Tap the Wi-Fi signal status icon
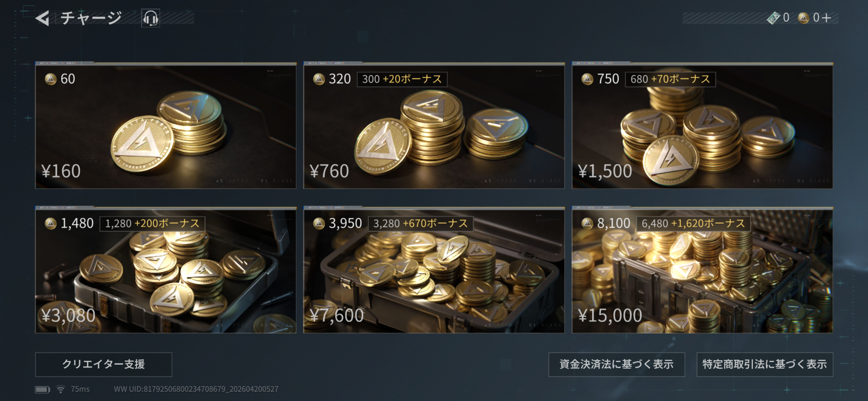Image resolution: width=868 pixels, height=401 pixels. [x=61, y=389]
